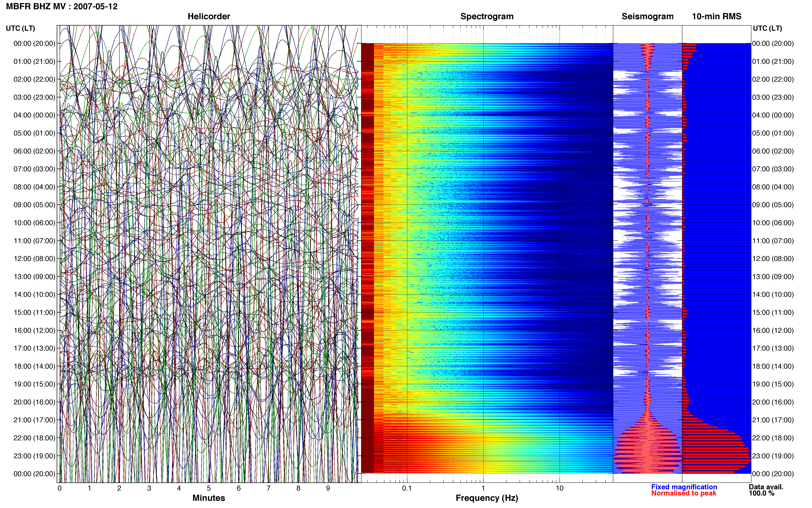Click the right '04:00 (00:00)' time label

(x=773, y=115)
